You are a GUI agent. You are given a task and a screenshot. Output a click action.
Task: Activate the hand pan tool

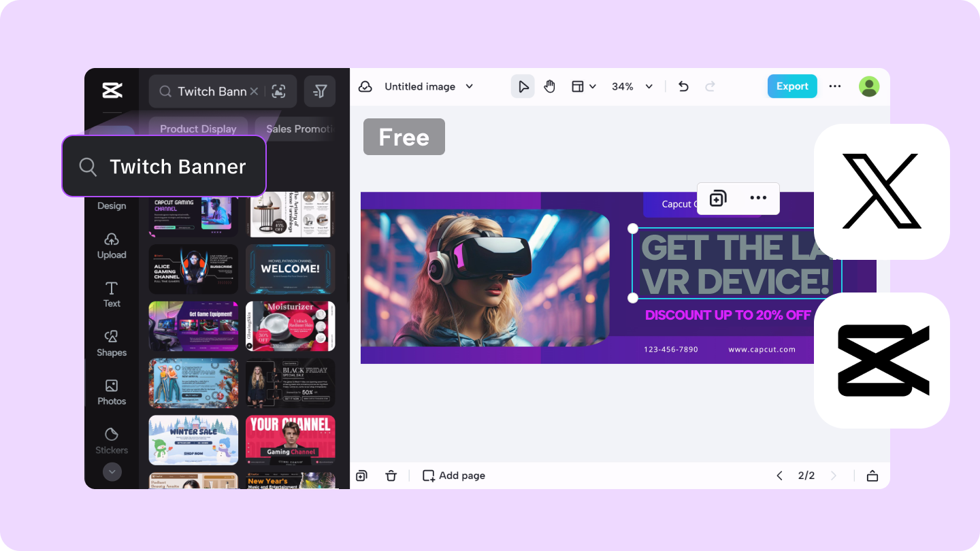click(x=550, y=86)
